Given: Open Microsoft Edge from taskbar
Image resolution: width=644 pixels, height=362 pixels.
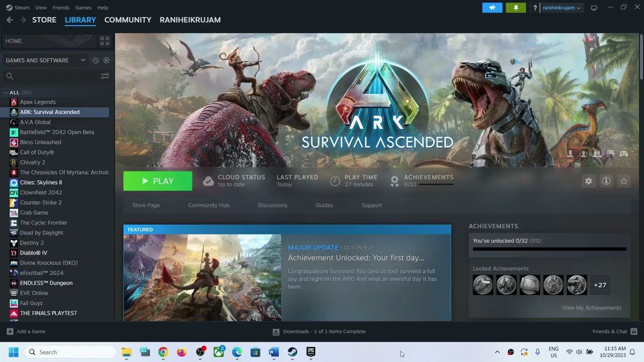Looking at the screenshot, I should pos(237,352).
